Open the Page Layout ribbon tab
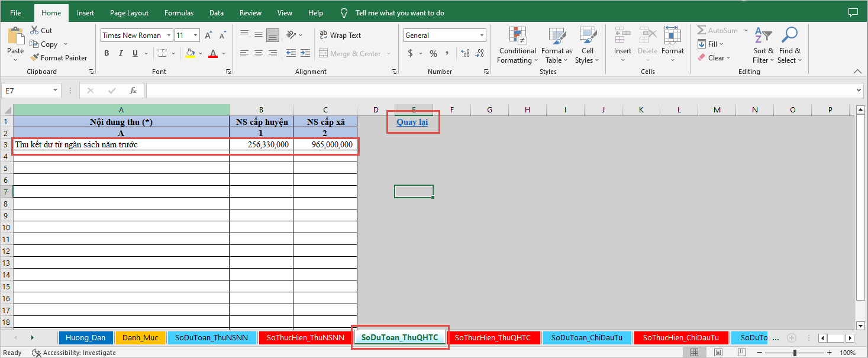 pos(129,12)
